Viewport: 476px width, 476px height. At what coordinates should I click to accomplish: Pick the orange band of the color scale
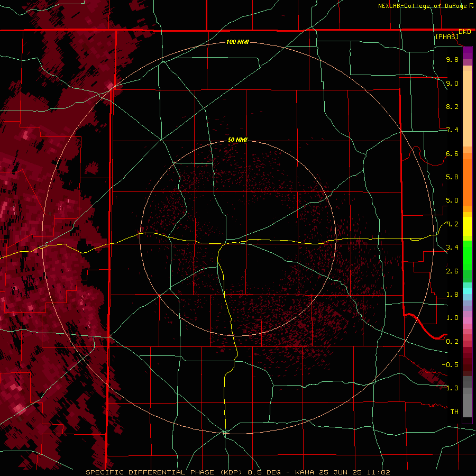click(x=467, y=182)
